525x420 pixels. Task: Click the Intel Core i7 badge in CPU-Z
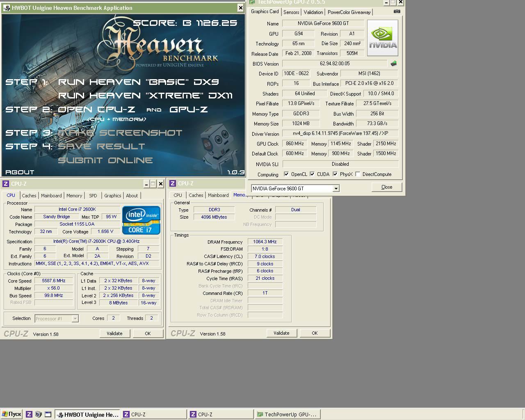pos(141,220)
